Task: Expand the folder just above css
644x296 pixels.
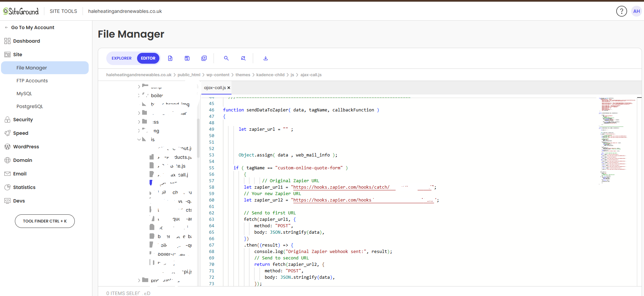Action: (139, 113)
